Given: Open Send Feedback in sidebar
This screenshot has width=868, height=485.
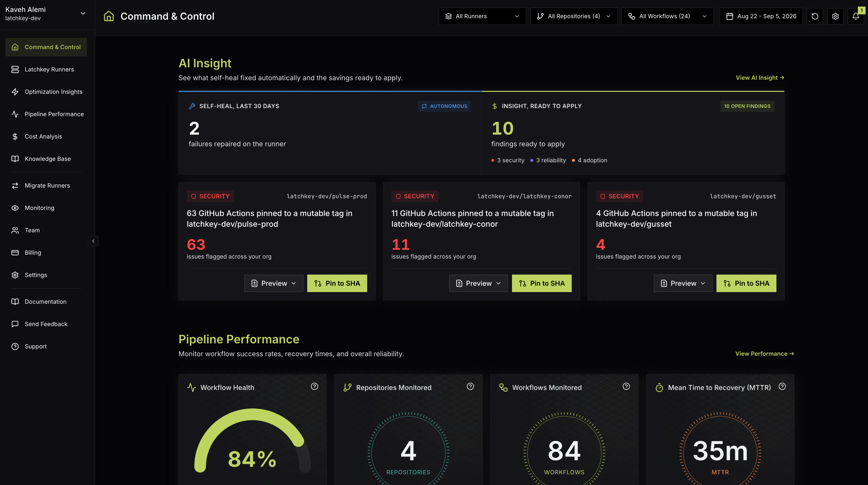Looking at the screenshot, I should pyautogui.click(x=46, y=324).
